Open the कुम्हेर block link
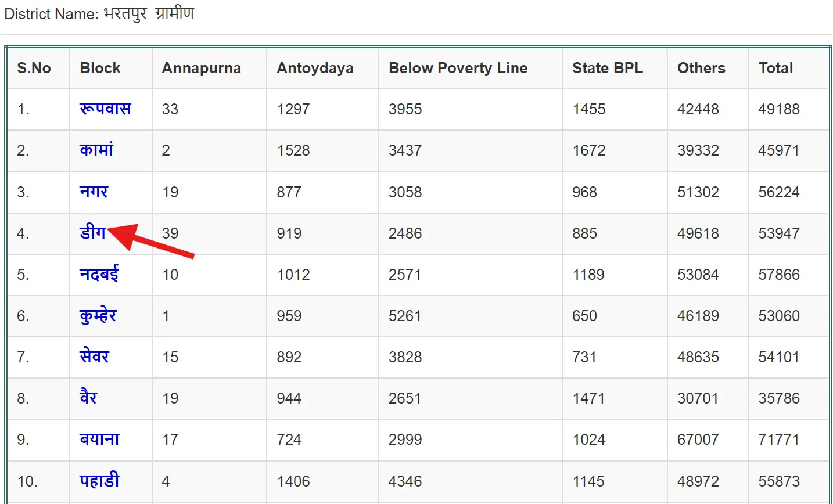The width and height of the screenshot is (833, 504). pyautogui.click(x=98, y=316)
